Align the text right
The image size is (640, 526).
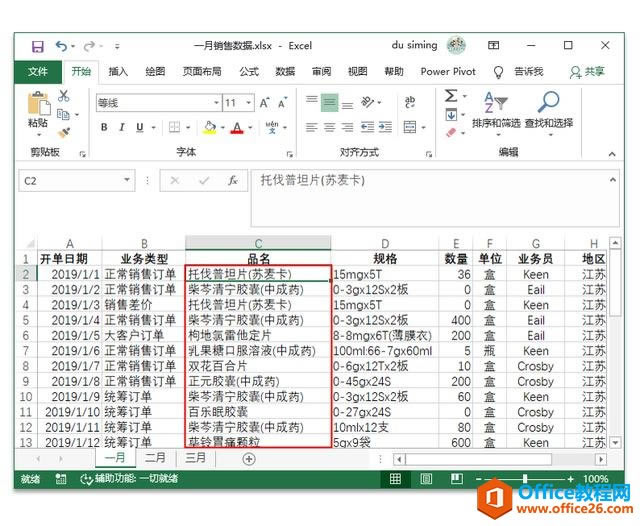pos(347,128)
